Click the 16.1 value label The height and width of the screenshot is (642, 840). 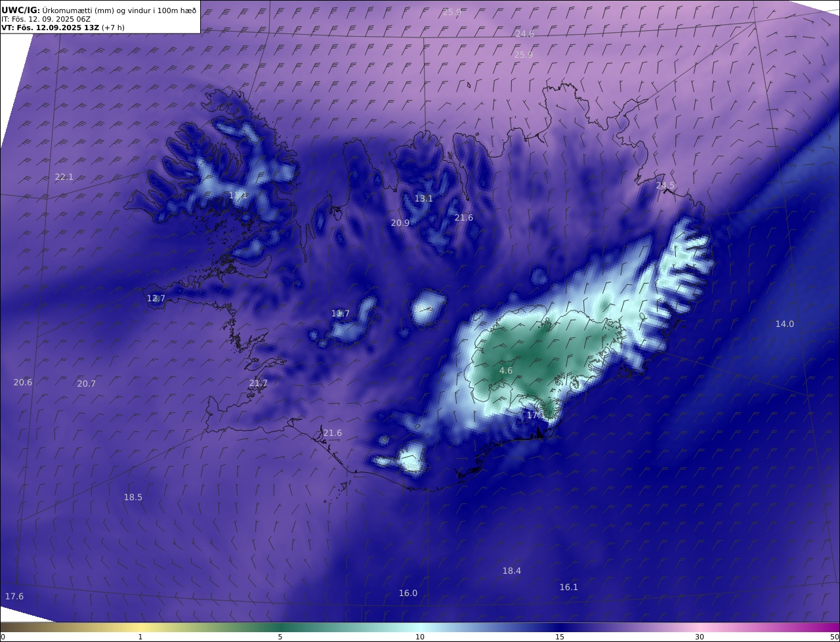coord(569,588)
